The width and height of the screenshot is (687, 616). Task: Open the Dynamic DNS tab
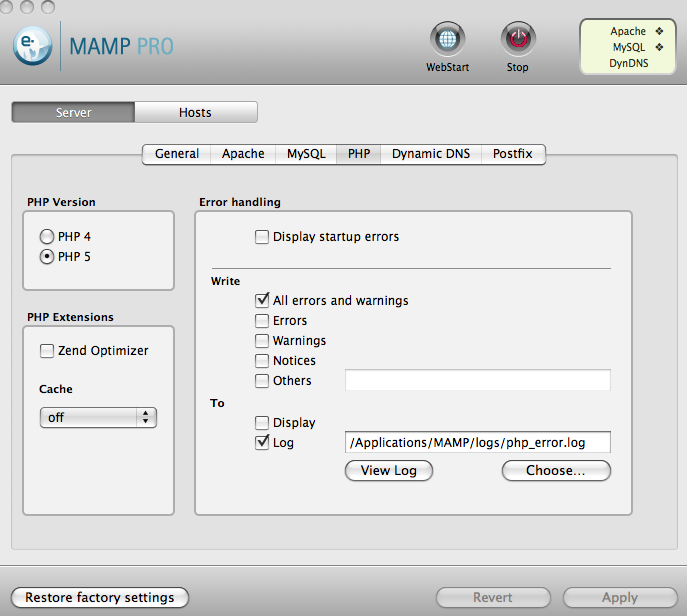pyautogui.click(x=431, y=154)
